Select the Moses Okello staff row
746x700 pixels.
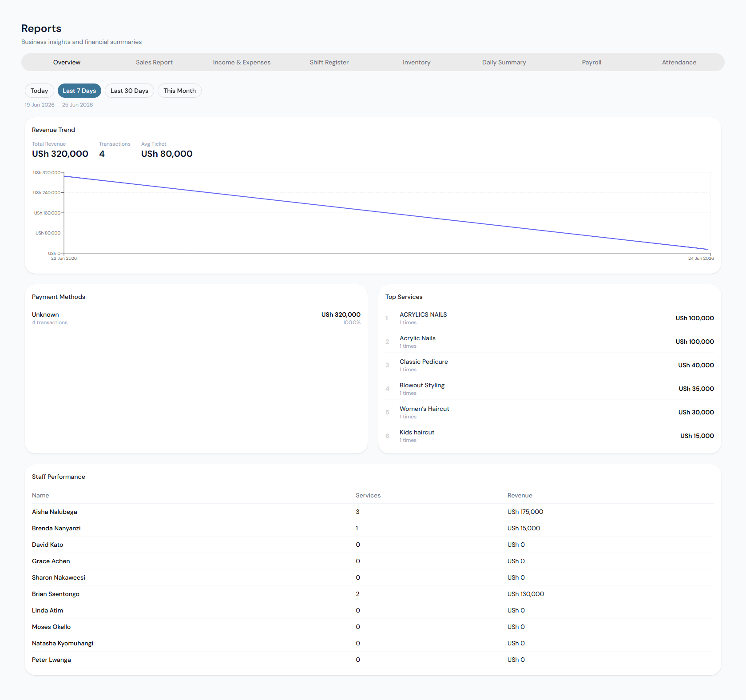(373, 627)
